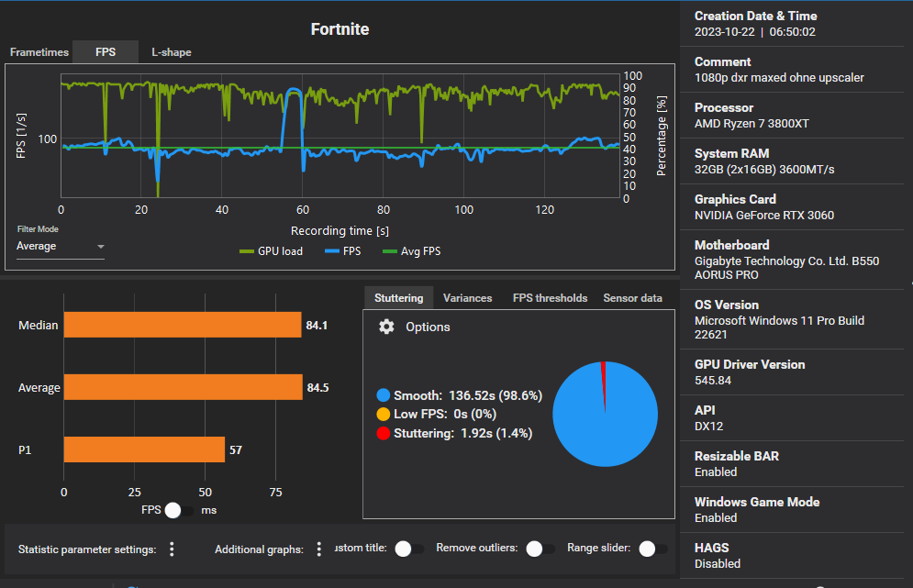Viewport: 913px width, 588px height.
Task: Click the motherboard Gigabyte B550 AORUS PRO text
Action: [x=786, y=268]
